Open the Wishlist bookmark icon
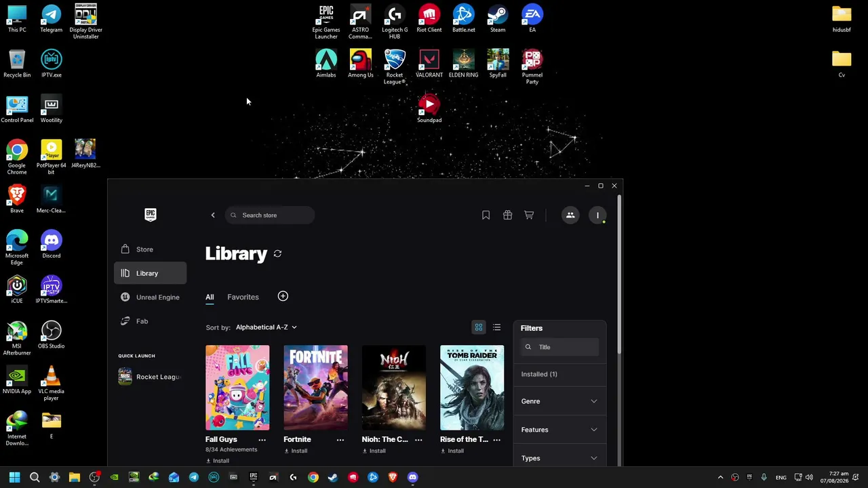The height and width of the screenshot is (488, 868). click(x=486, y=216)
